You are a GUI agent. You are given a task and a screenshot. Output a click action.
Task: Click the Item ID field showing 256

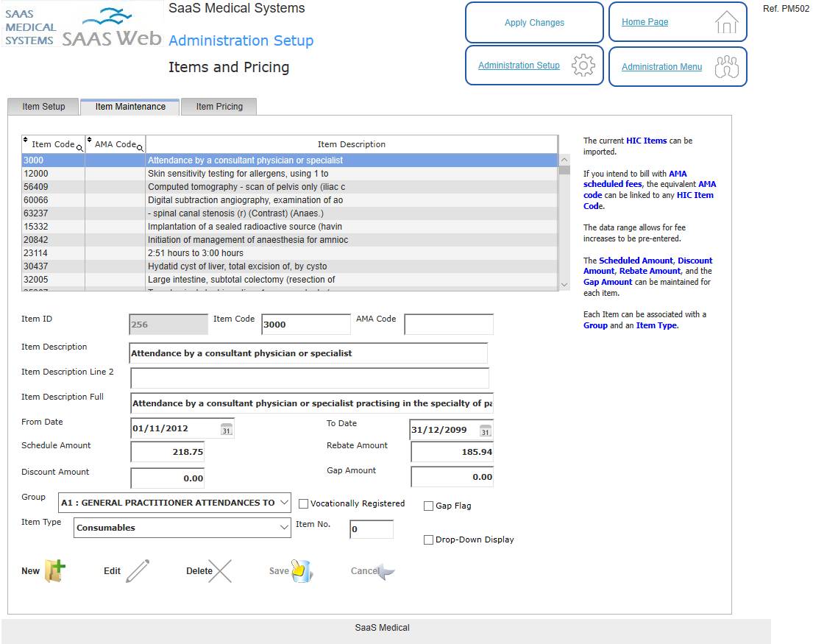(168, 325)
